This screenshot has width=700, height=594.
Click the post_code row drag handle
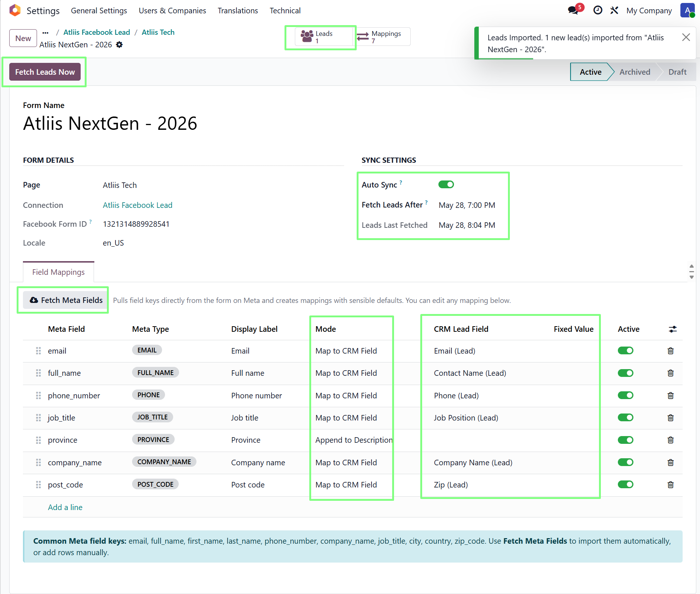[38, 485]
